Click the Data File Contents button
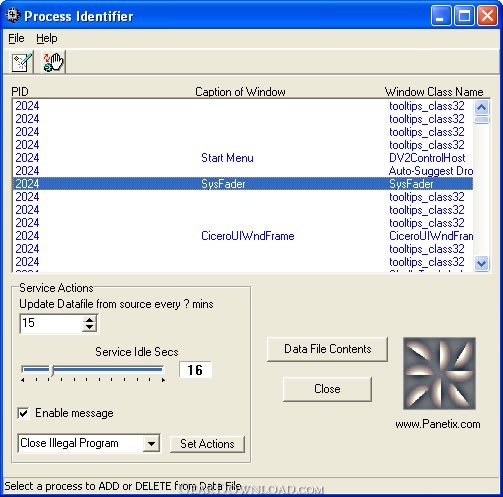This screenshot has width=503, height=497. (327, 349)
